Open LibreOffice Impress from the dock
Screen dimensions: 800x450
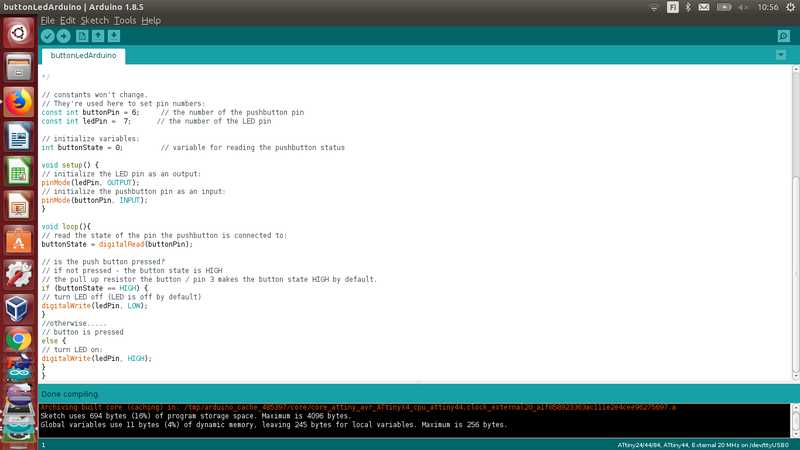coord(18,206)
